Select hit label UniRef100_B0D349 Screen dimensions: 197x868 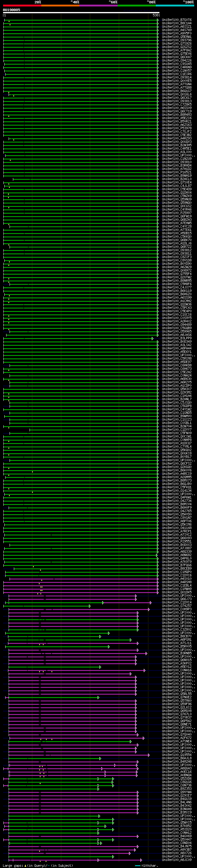pos(177,342)
